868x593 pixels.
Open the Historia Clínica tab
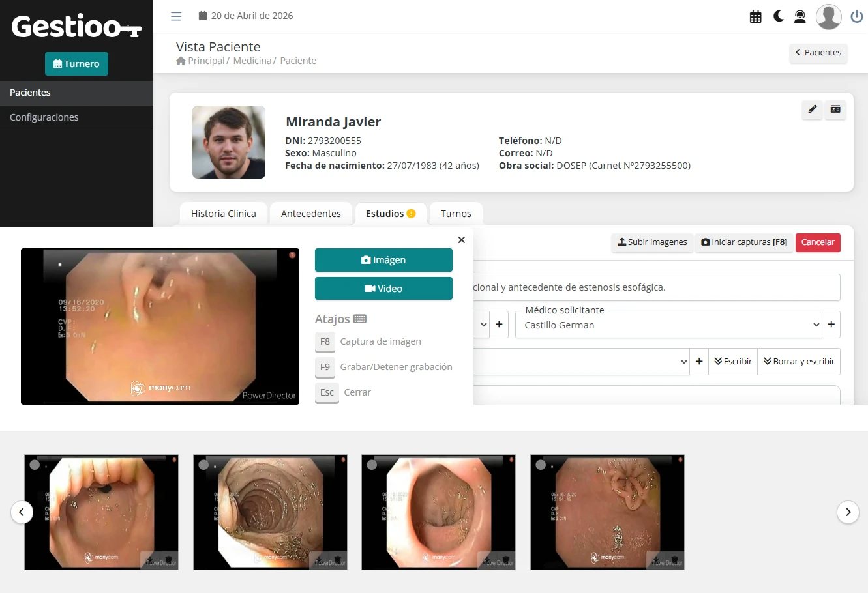pos(223,214)
